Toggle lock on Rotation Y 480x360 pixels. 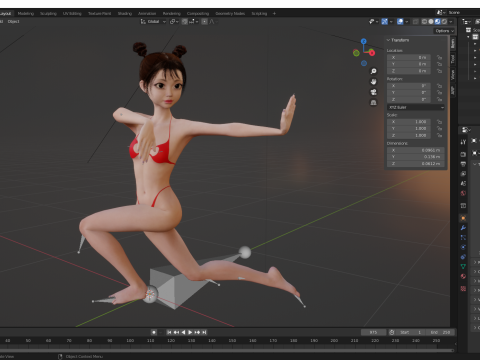[x=439, y=93]
